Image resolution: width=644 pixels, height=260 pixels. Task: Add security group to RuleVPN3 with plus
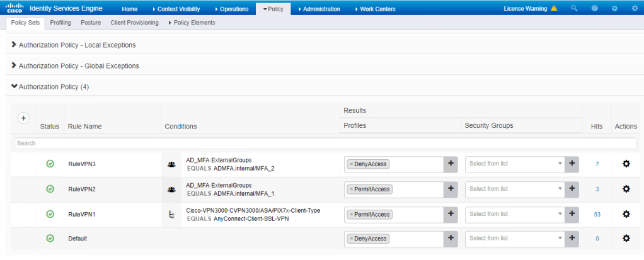coord(572,164)
